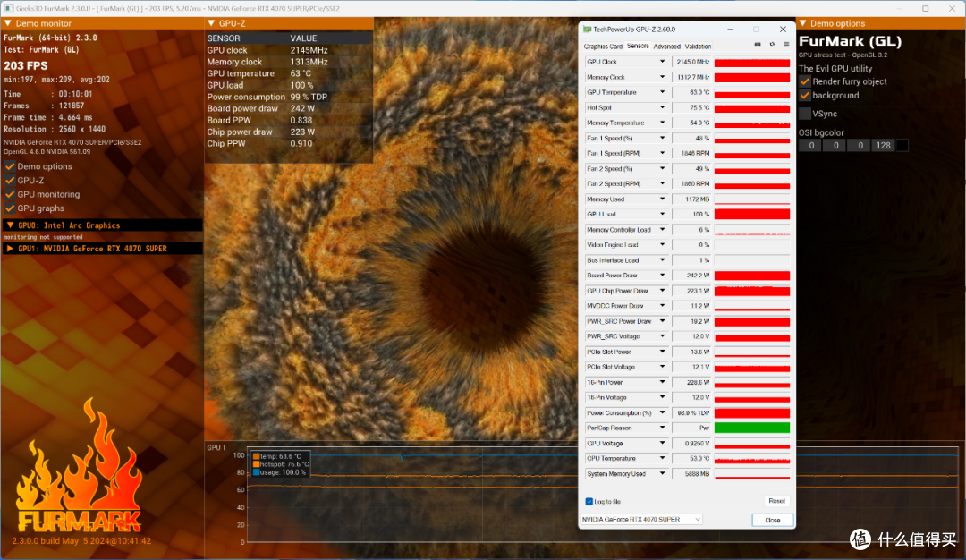Viewport: 966px width, 560px height.
Task: Open the Advanced tab in GPU-Z
Action: coord(666,47)
